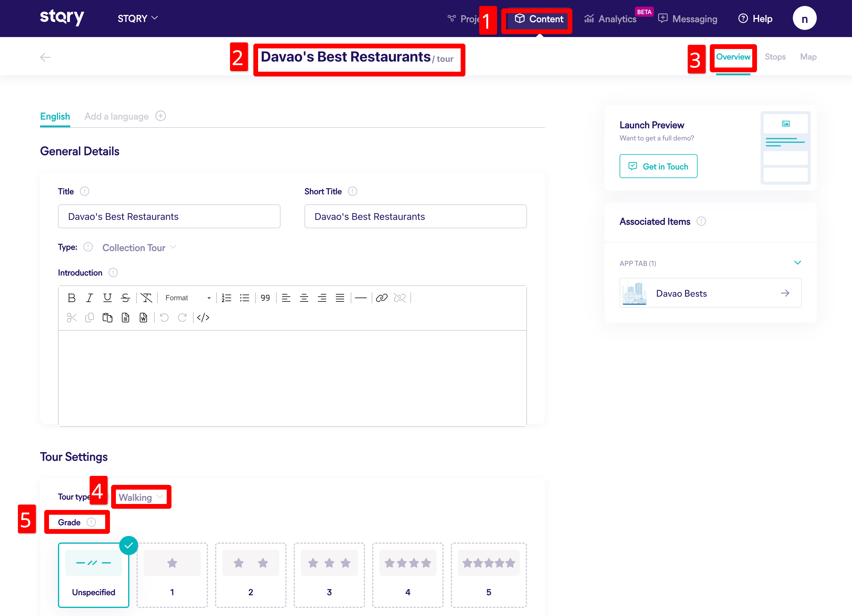Open source code view icon
852x616 pixels.
pyautogui.click(x=203, y=318)
